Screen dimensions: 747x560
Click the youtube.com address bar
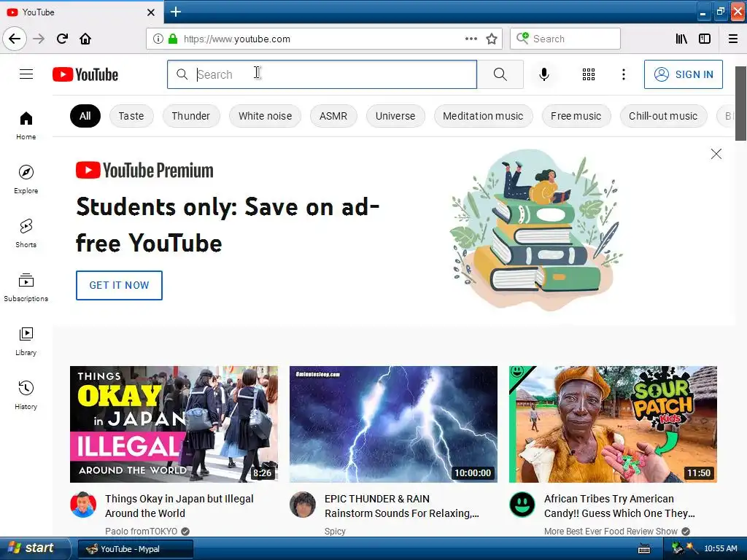tap(324, 39)
